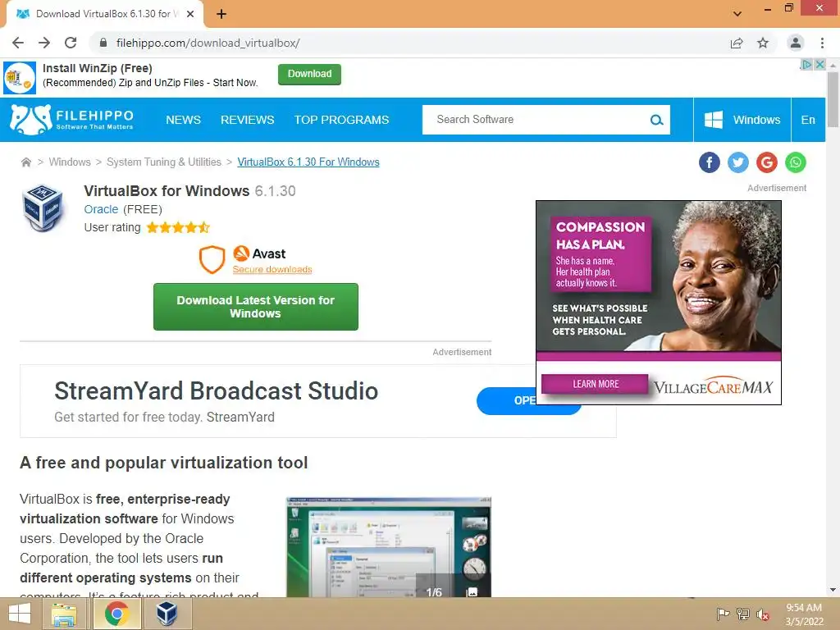Click the WinZip ad icon

[20, 78]
